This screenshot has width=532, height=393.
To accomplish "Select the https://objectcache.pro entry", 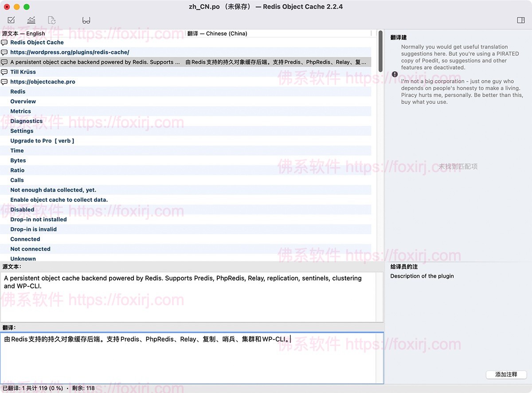I will pos(43,82).
